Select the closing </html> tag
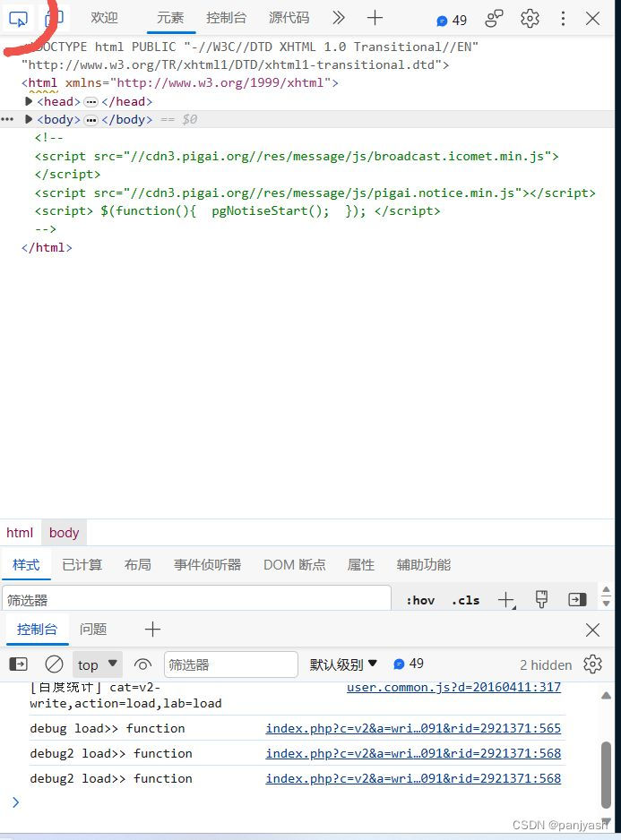Image resolution: width=621 pixels, height=840 pixels. (x=47, y=247)
